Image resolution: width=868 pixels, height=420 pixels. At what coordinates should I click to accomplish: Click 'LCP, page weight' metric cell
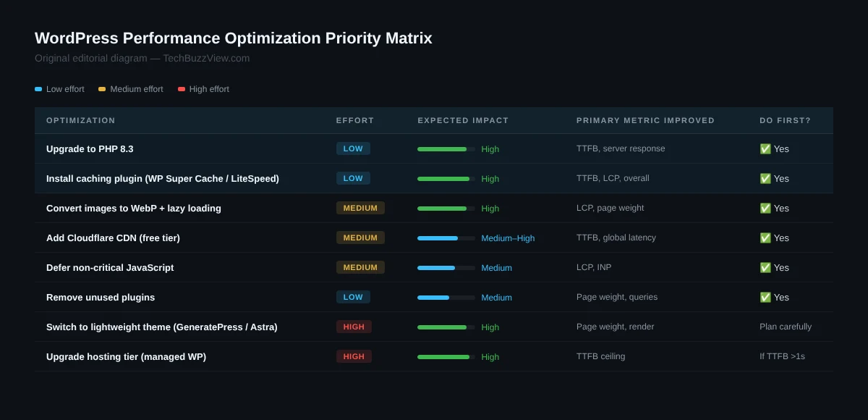click(610, 208)
